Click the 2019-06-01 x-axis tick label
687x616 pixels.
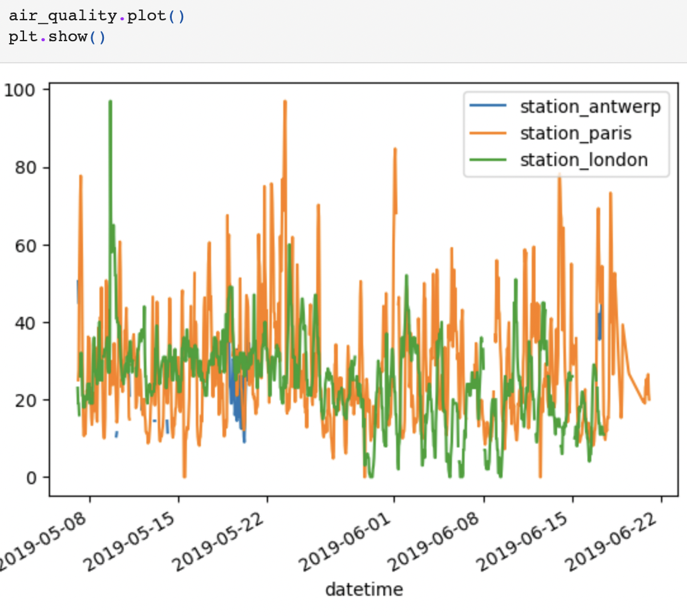click(x=345, y=541)
